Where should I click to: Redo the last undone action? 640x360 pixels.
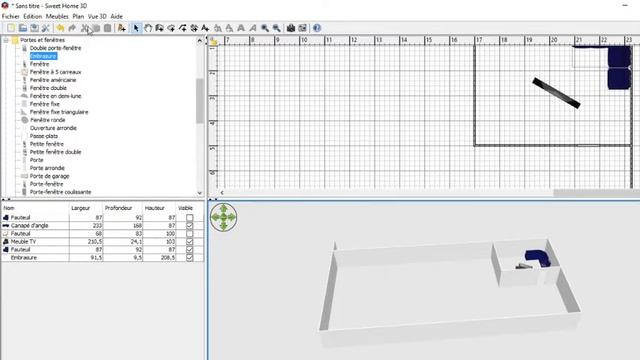click(72, 28)
